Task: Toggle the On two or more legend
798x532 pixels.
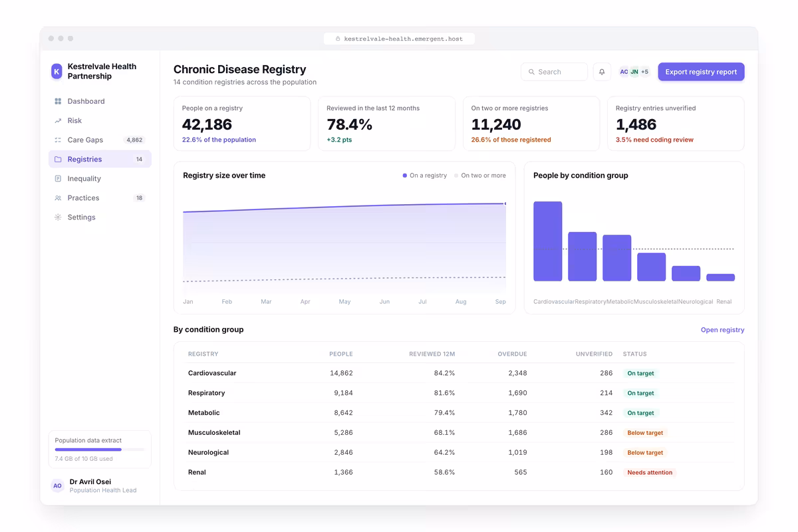Action: point(480,176)
